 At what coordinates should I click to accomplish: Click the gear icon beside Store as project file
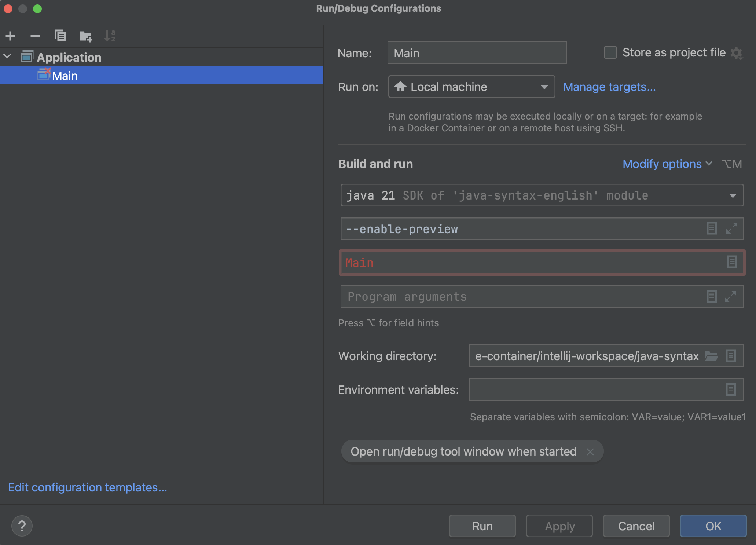click(x=736, y=53)
